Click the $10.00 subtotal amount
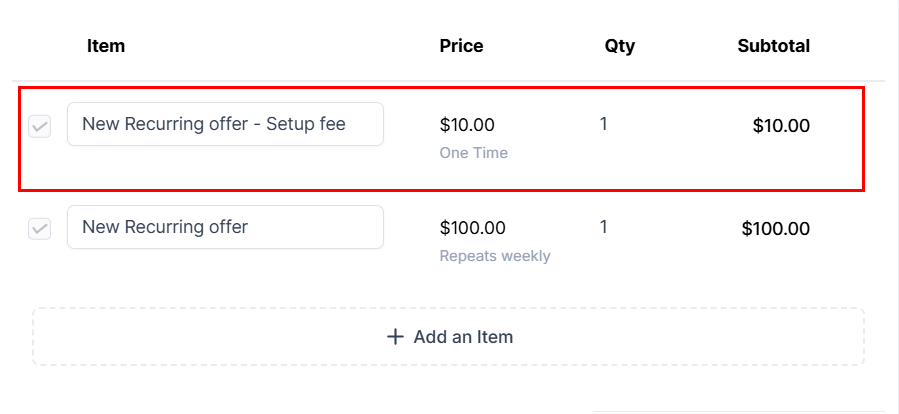Image resolution: width=899 pixels, height=414 pixels. pyautogui.click(x=781, y=126)
